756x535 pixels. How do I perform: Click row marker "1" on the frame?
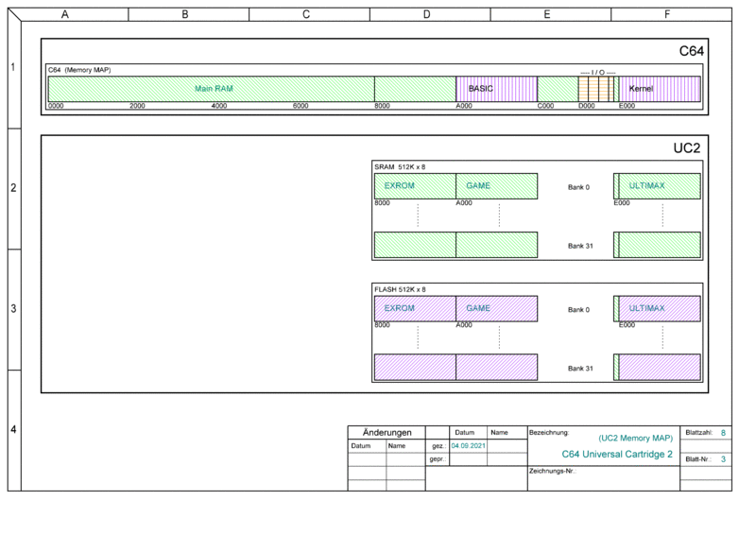[x=13, y=67]
